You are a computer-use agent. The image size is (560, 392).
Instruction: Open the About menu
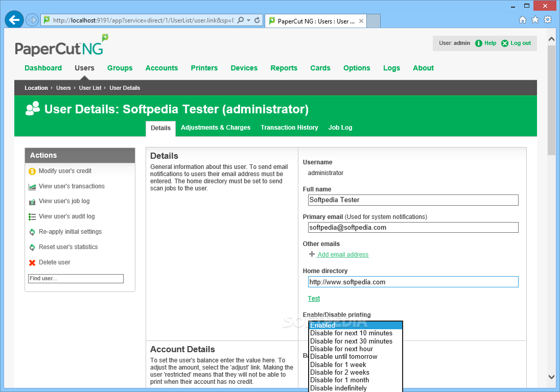click(x=423, y=68)
